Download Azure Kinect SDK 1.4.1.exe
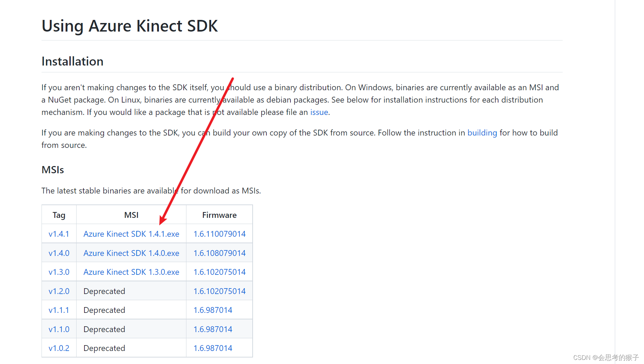 (131, 234)
